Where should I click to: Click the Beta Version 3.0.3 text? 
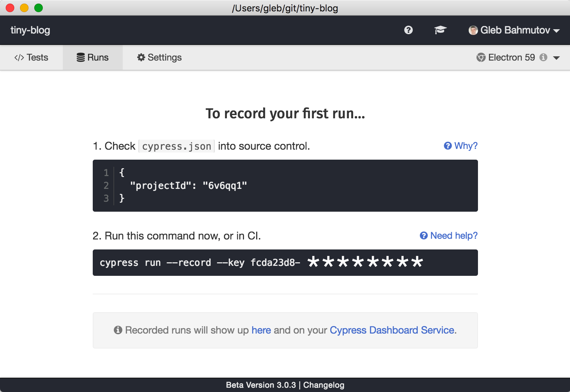[x=261, y=385]
